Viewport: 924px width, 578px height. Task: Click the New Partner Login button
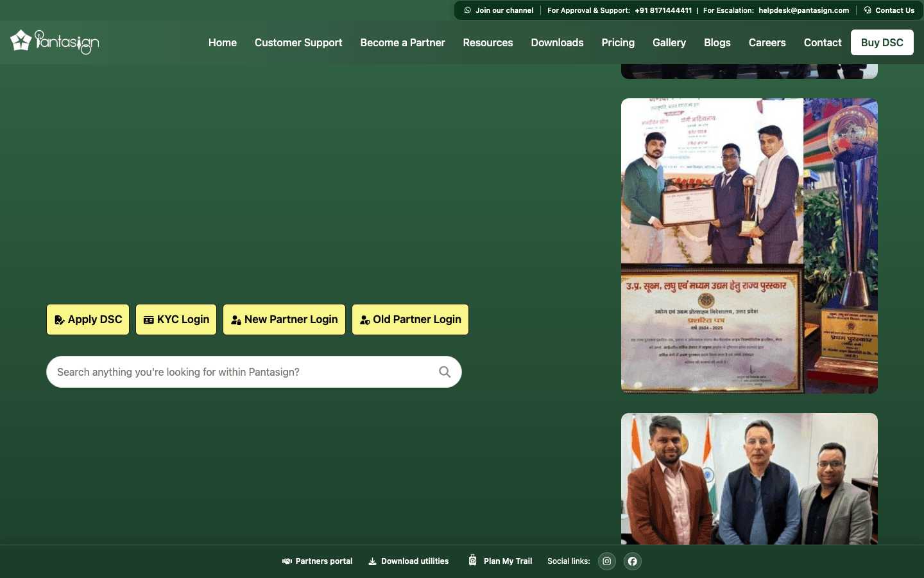point(284,319)
